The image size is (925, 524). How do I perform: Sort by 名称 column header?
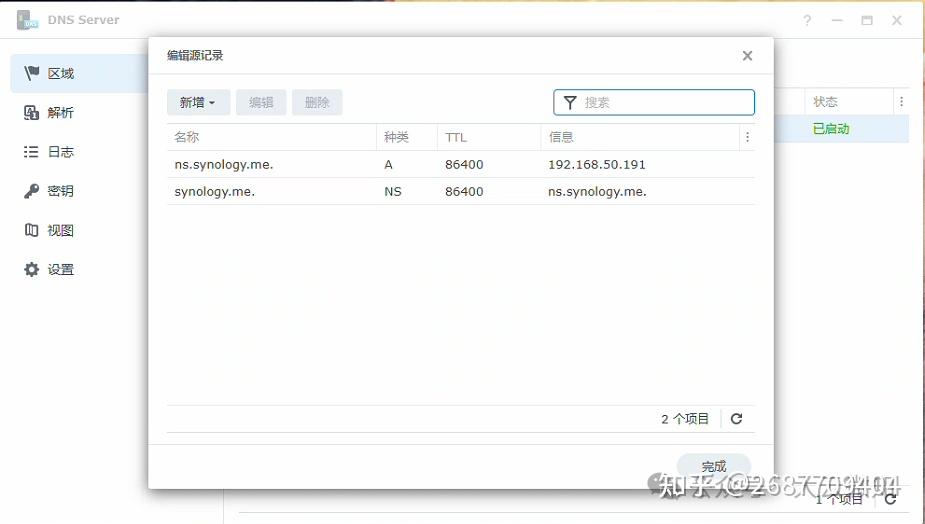[x=271, y=137]
